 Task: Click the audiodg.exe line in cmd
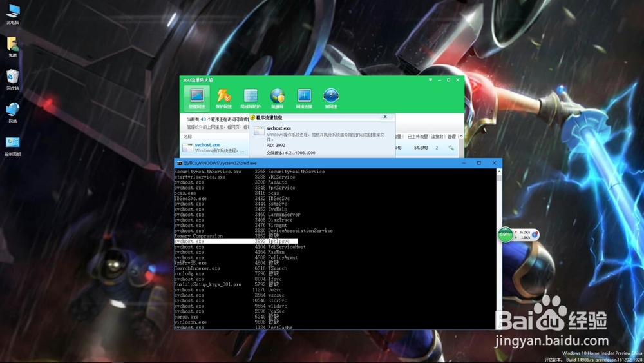point(227,273)
